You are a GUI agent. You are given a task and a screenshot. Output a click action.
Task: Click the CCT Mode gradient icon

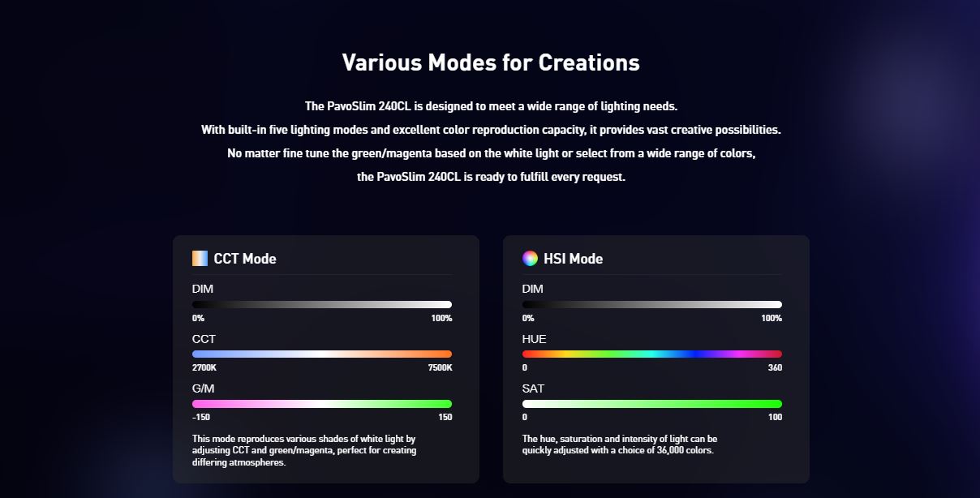(200, 259)
